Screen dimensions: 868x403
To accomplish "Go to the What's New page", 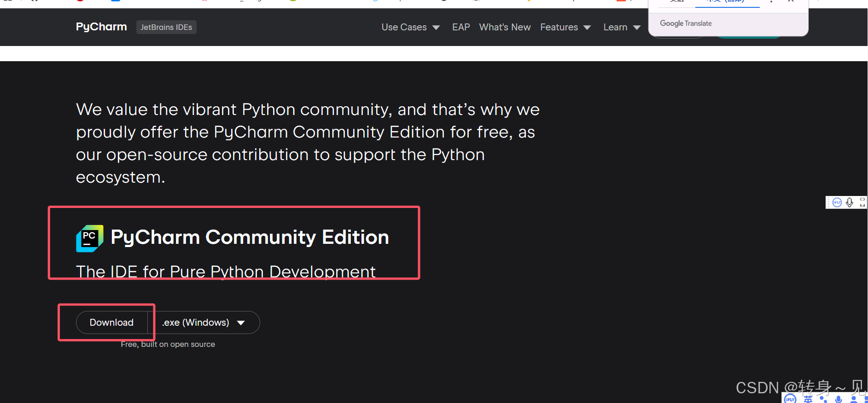I will click(505, 27).
